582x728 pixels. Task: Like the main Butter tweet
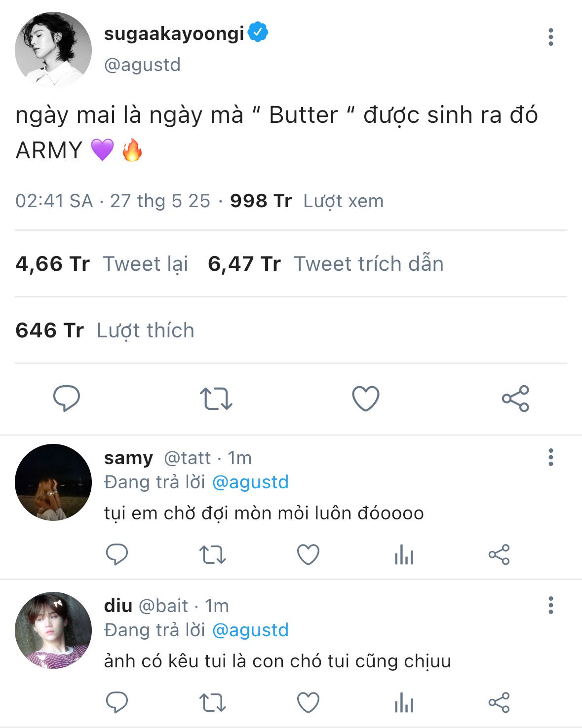[x=365, y=399]
